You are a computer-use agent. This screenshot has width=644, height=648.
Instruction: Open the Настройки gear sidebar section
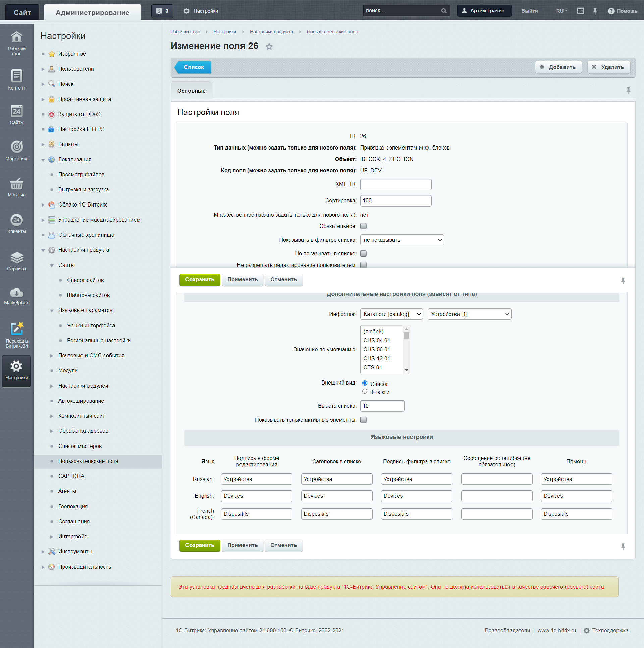pos(16,371)
